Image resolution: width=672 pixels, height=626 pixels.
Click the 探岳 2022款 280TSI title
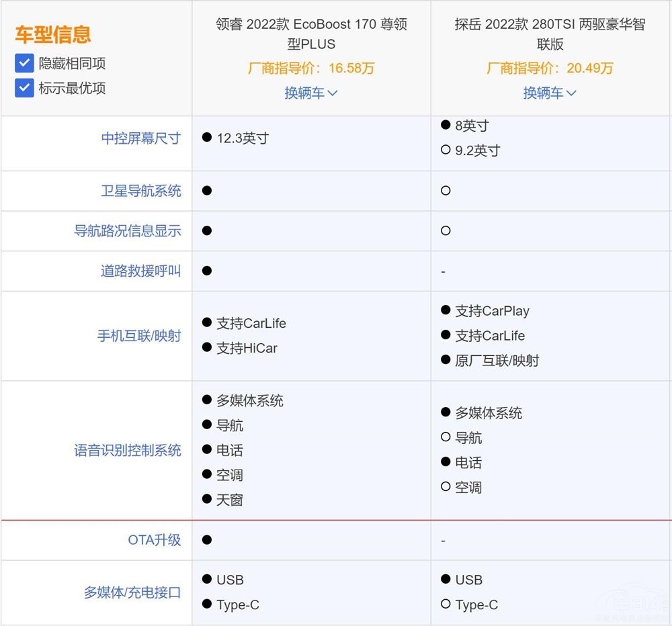pos(550,34)
